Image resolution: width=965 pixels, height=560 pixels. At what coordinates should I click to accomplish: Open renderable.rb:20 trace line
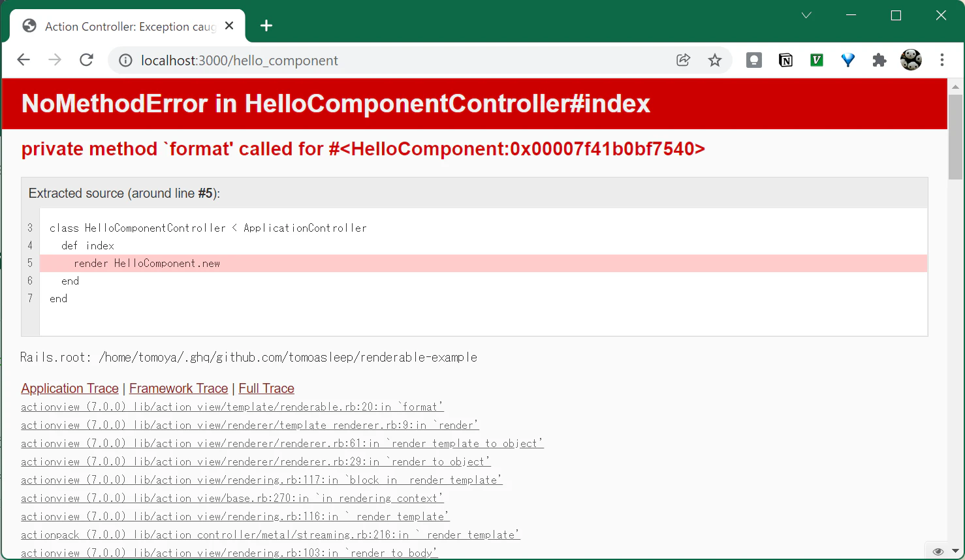[x=232, y=407]
